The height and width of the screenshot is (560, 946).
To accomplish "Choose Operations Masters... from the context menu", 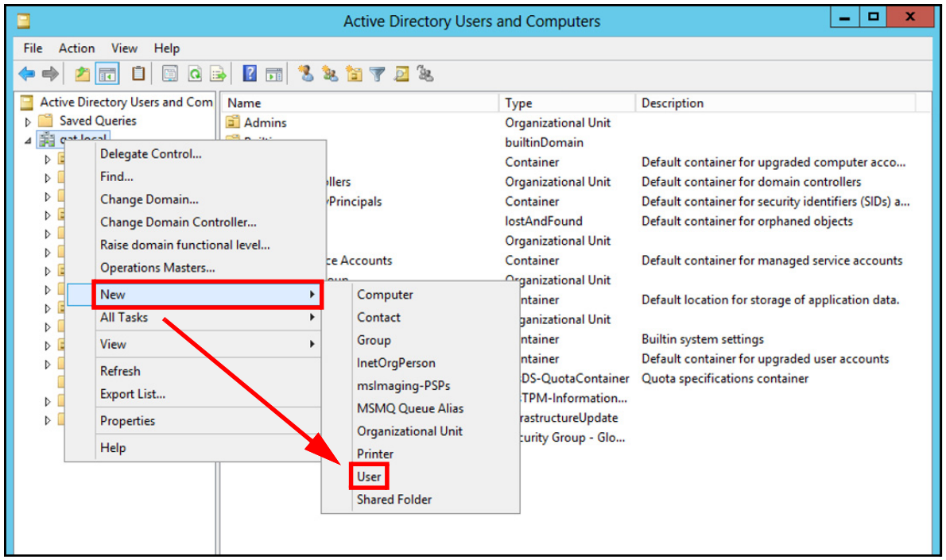I will [x=157, y=268].
